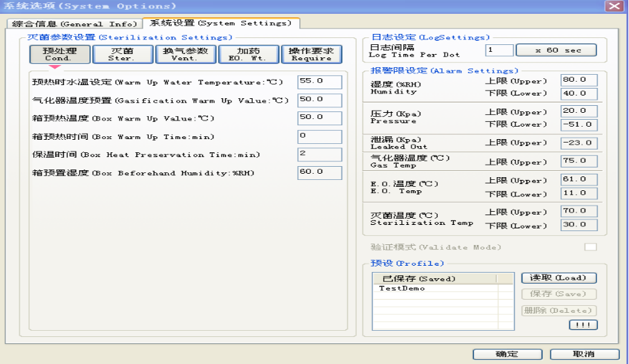The height and width of the screenshot is (364, 629).
Task: Click the Warm Up Water Temperature field
Action: tap(319, 82)
